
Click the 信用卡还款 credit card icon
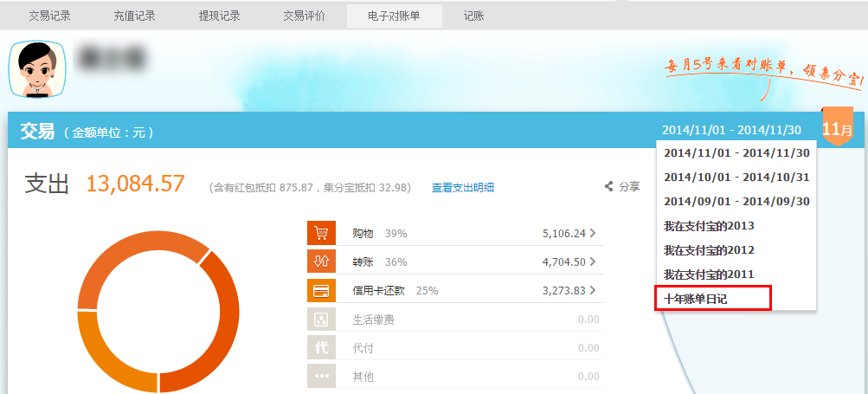pyautogui.click(x=321, y=290)
